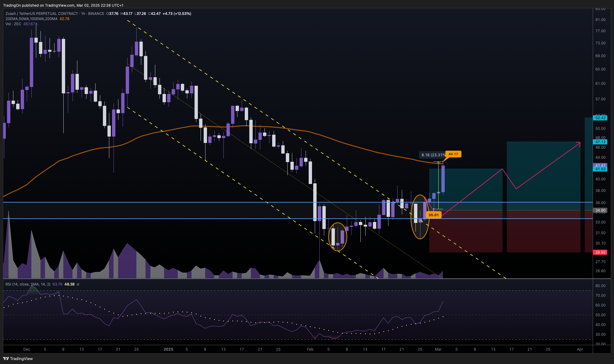614x364 pixels.
Task: Select the orange 35.01 callout label
Action: [x=433, y=215]
